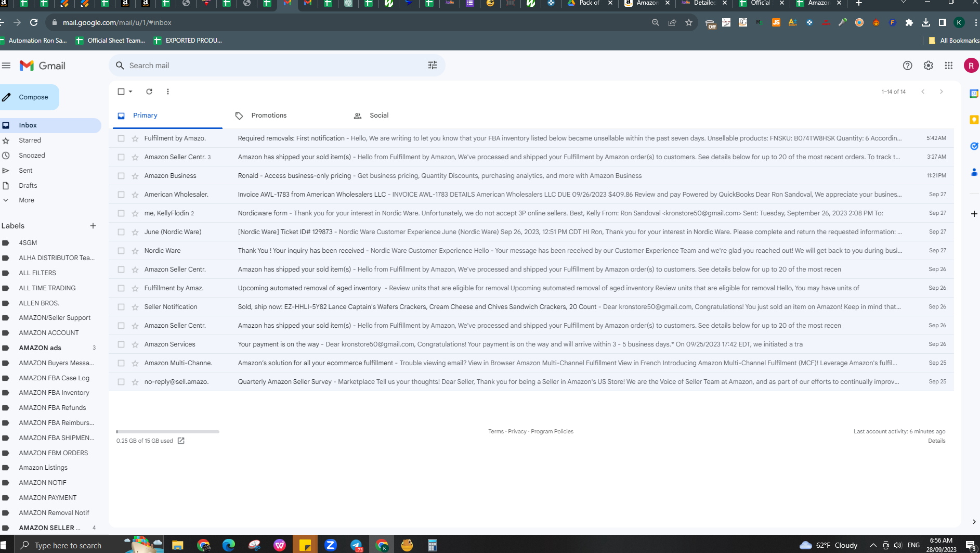
Task: Create a new label with plus icon
Action: coord(93,226)
